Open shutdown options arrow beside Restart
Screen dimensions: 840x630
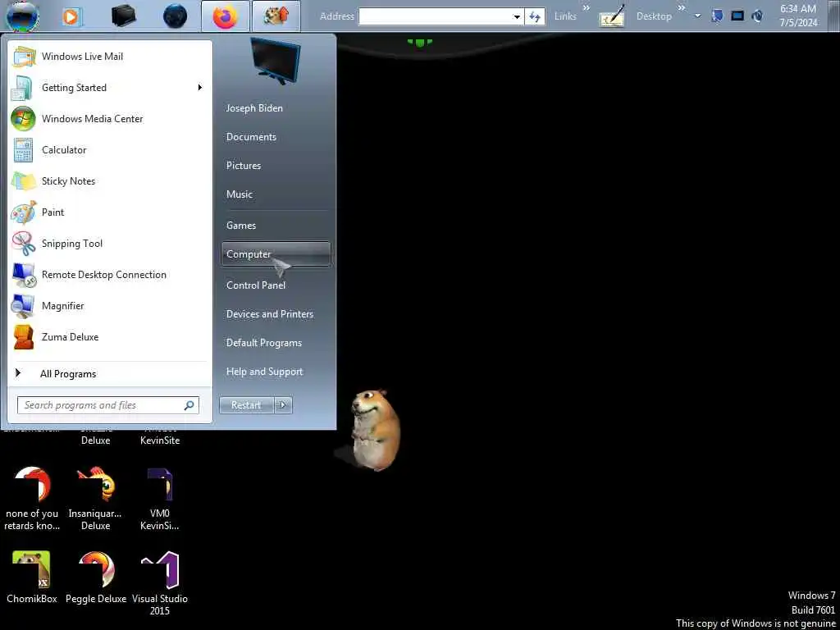(283, 405)
